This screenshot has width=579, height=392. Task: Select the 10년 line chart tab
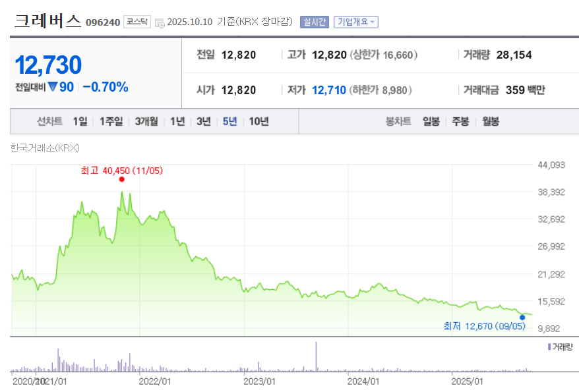point(259,121)
